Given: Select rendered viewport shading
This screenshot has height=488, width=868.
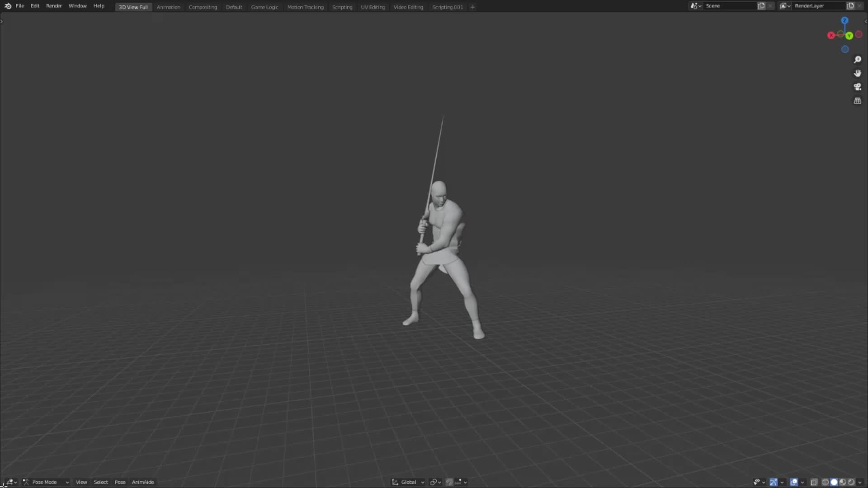Looking at the screenshot, I should [x=851, y=482].
